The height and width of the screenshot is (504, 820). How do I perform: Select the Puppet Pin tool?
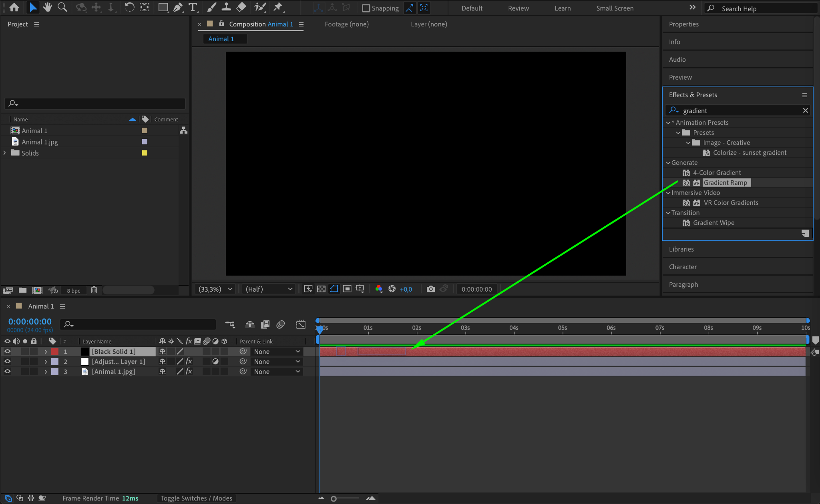(277, 7)
